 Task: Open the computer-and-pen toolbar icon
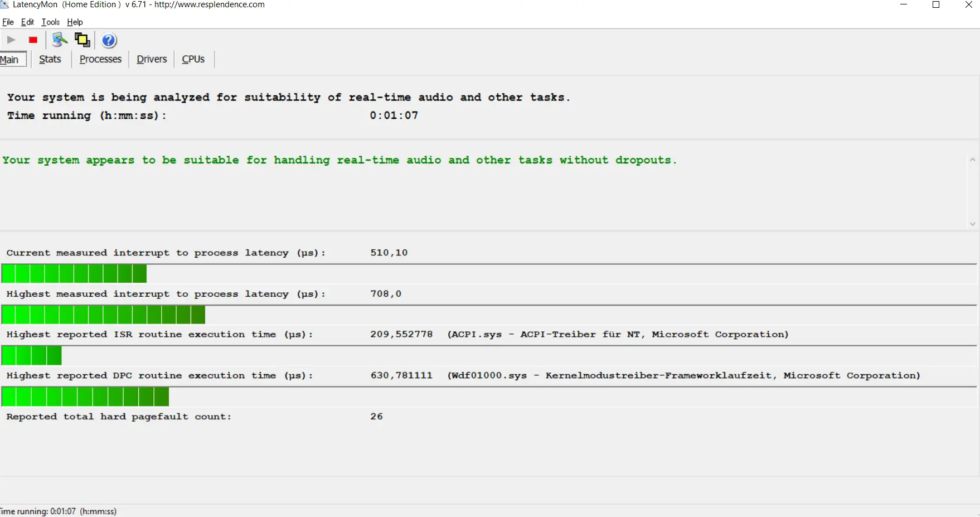(59, 40)
